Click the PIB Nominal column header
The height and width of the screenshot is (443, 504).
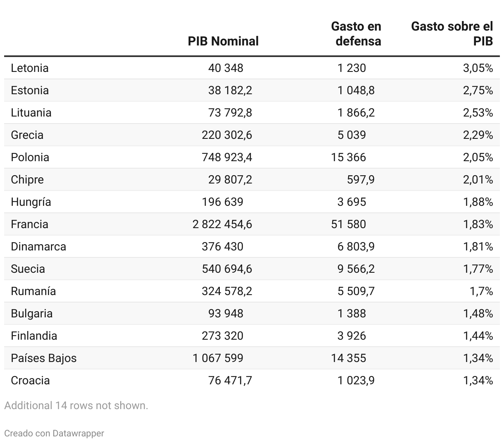[x=223, y=41]
